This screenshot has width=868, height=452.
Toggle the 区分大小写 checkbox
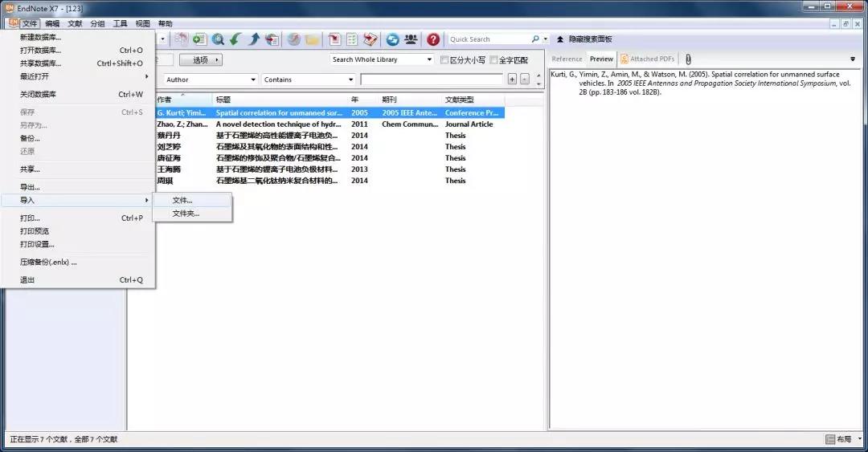point(444,59)
